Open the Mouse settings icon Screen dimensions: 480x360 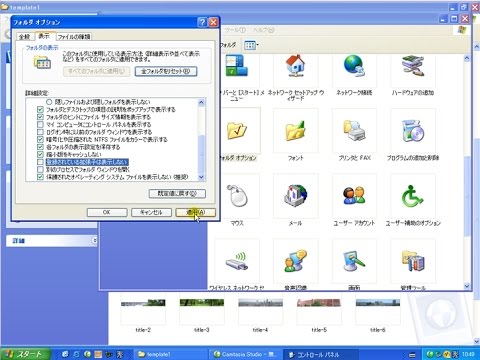point(237,196)
